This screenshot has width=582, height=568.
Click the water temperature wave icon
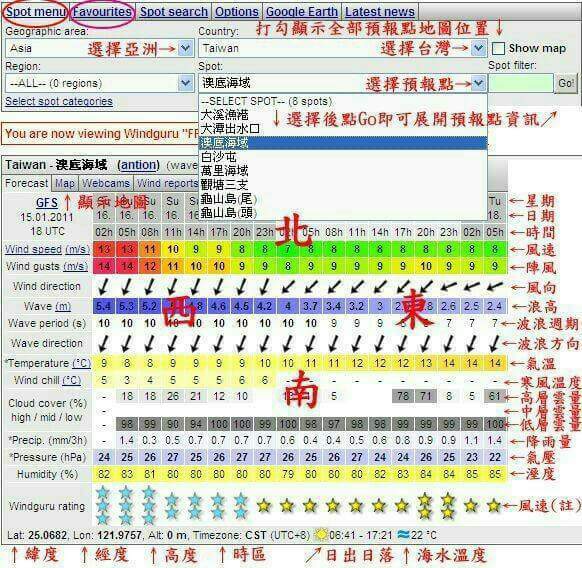(403, 535)
